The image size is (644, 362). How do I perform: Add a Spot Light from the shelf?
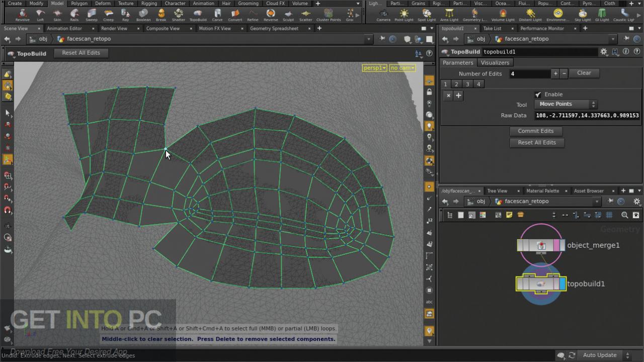pos(426,15)
